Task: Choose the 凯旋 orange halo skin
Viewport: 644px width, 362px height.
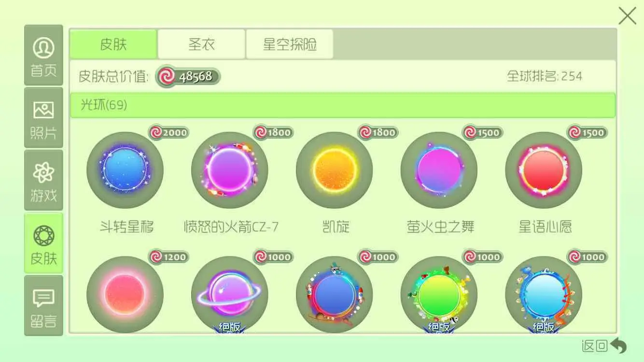Action: [335, 170]
